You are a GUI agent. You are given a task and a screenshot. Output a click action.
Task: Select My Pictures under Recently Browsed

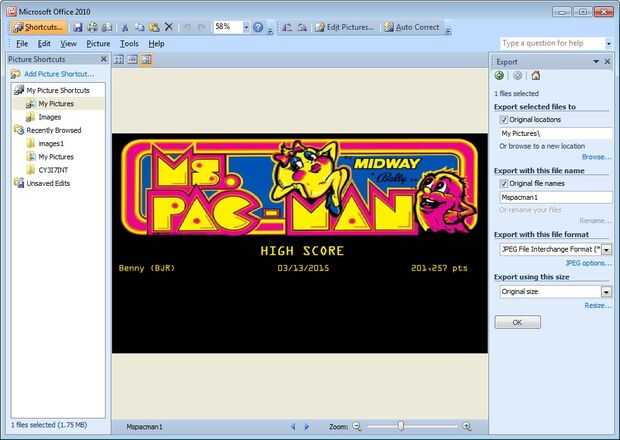[x=56, y=157]
